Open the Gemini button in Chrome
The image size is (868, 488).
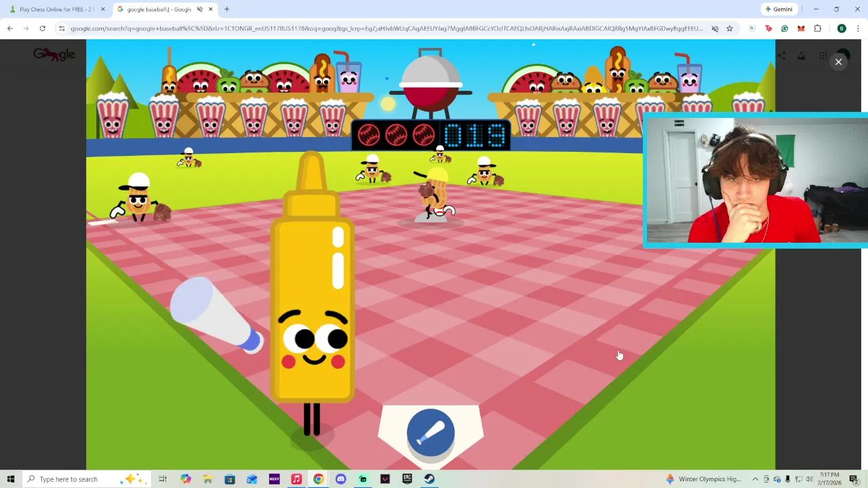tap(778, 9)
